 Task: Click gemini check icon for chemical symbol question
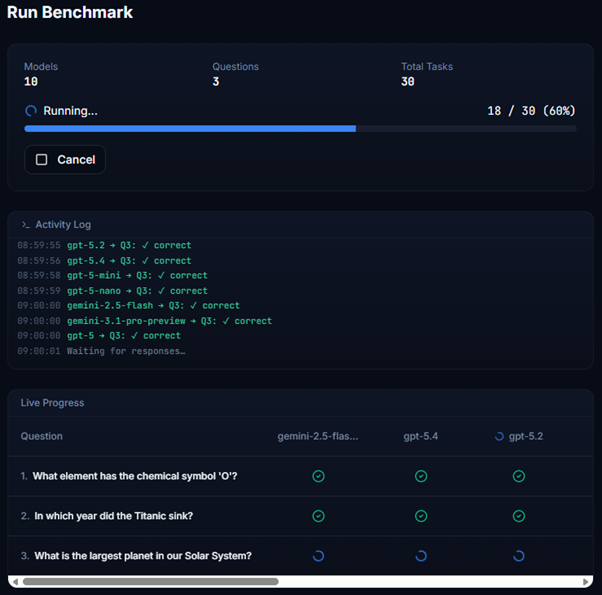[x=318, y=476]
